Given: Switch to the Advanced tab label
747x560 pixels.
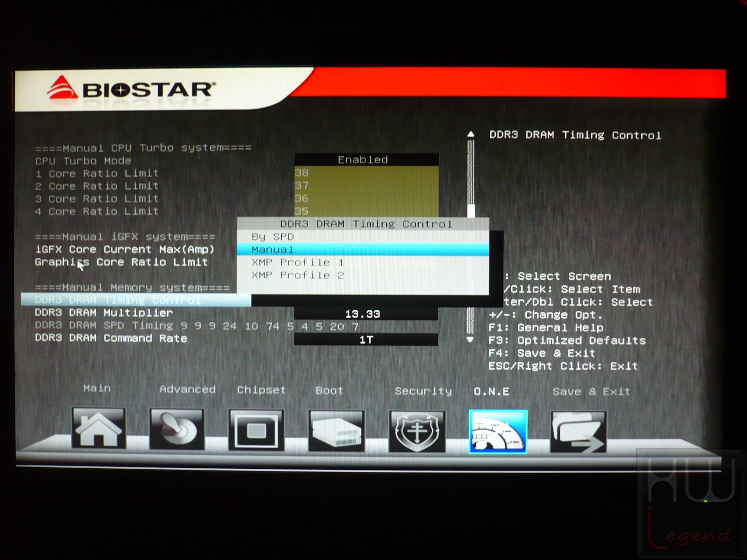Looking at the screenshot, I should [x=188, y=389].
